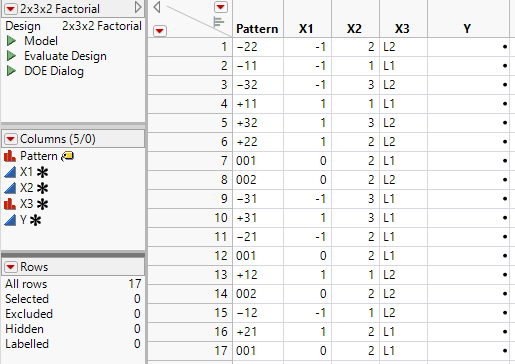
Task: Open the Rows panel red triangle menu
Action: (10, 267)
